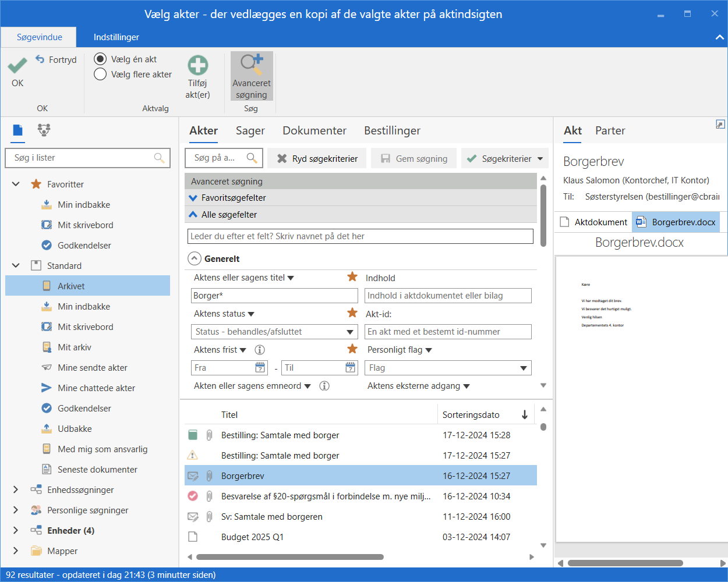Click the attachment paperclip on the Borgerbrev row
Image resolution: width=728 pixels, height=582 pixels.
pyautogui.click(x=209, y=475)
